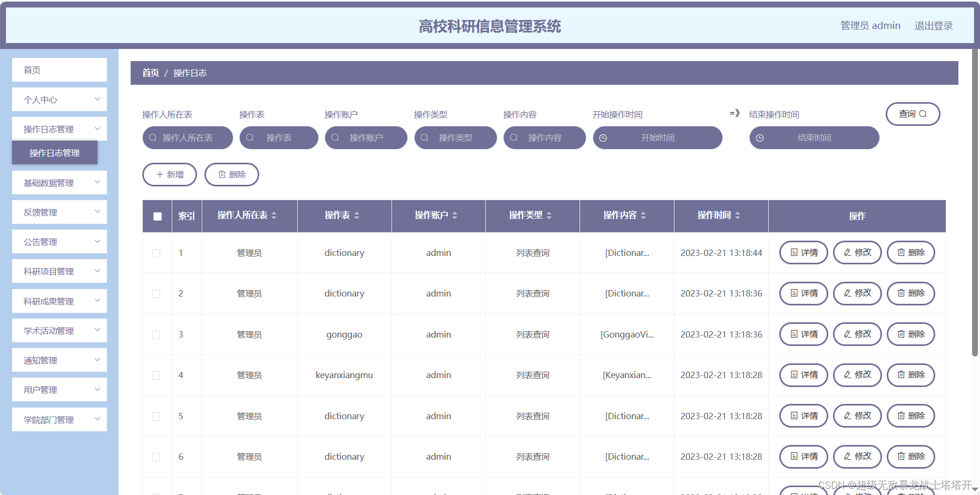Viewport: 980px width, 495px height.
Task: Focus 操作类型 search input
Action: click(456, 137)
